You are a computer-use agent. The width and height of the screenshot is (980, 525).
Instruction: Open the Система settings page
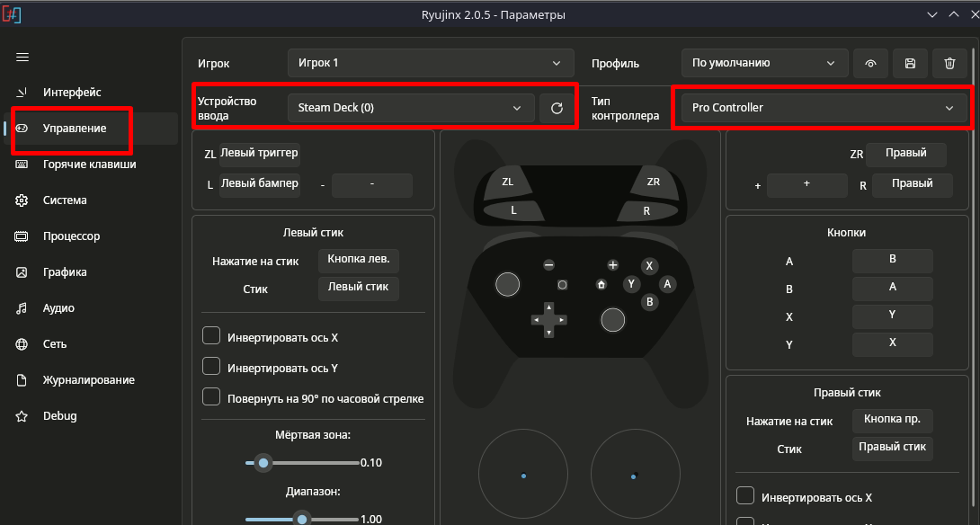tap(65, 200)
